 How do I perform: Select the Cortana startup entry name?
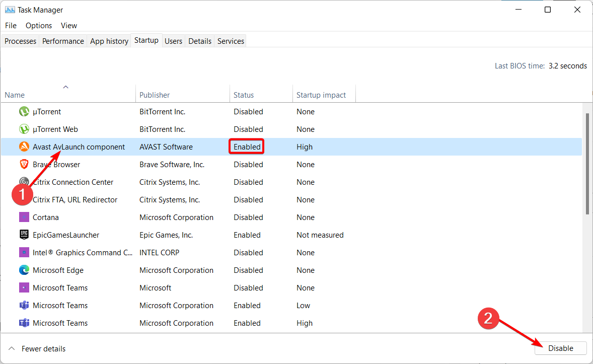(x=46, y=217)
